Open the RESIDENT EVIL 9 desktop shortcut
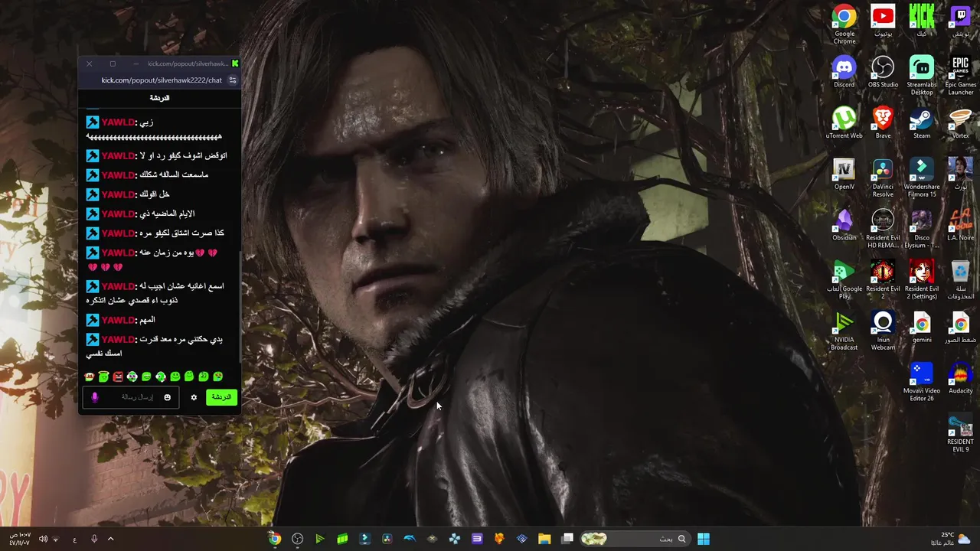Viewport: 980px width, 551px height. (960, 433)
